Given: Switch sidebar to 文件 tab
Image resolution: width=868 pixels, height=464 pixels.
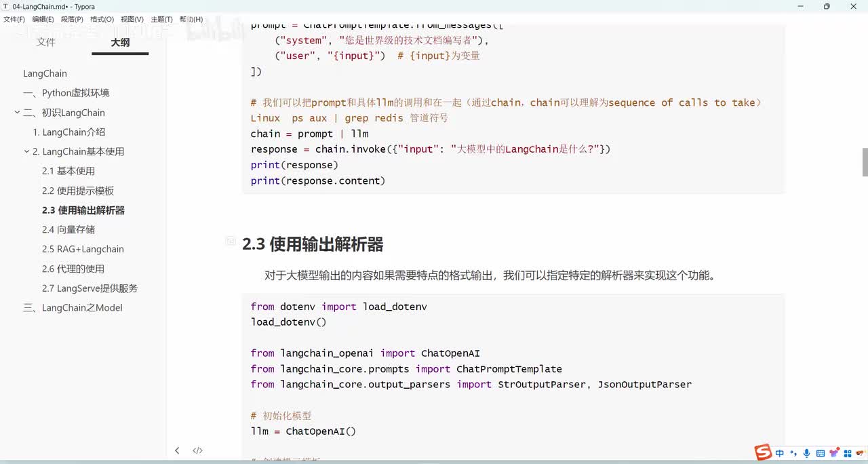Looking at the screenshot, I should click(x=46, y=42).
